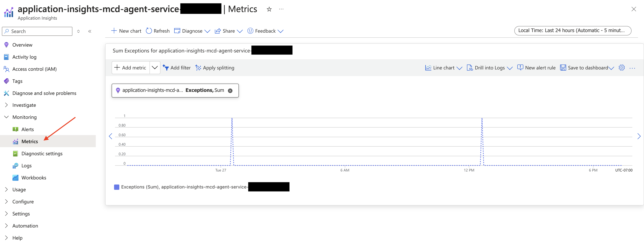Open Activity log in the sidebar
The image size is (644, 243).
point(24,57)
